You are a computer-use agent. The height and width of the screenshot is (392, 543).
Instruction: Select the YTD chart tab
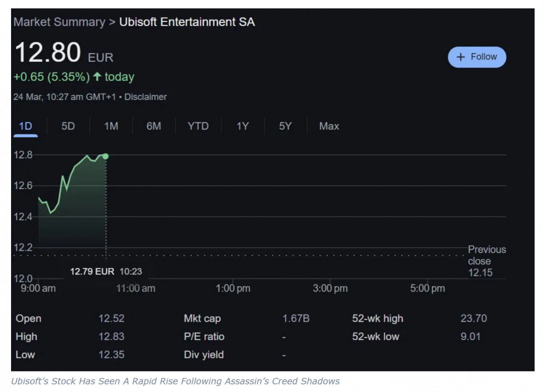[x=198, y=126]
